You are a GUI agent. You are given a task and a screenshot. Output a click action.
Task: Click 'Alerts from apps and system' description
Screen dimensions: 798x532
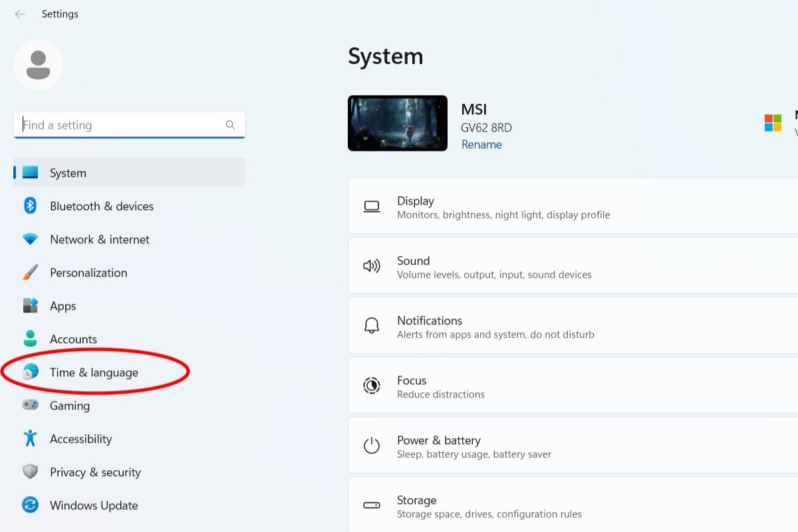pyautogui.click(x=495, y=334)
